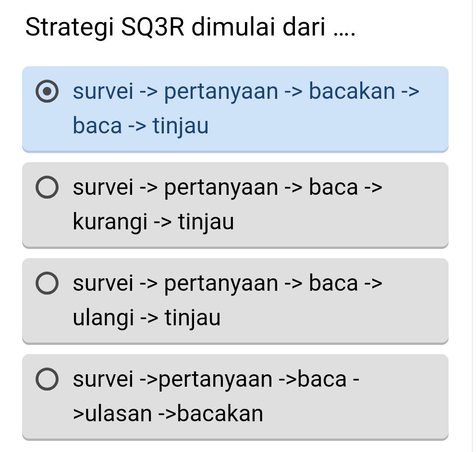The height and width of the screenshot is (452, 476).
Task: Click the word 'ulangi' in the third option
Action: click(104, 318)
